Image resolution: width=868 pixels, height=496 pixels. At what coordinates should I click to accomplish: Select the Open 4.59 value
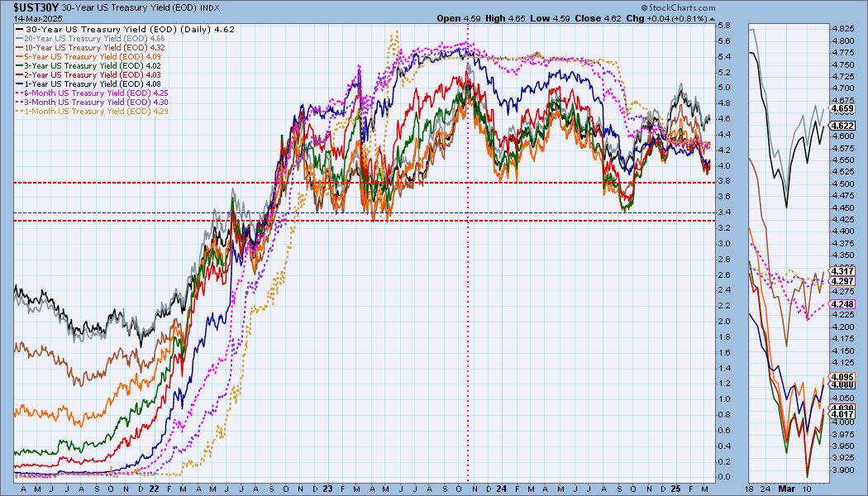pyautogui.click(x=458, y=18)
